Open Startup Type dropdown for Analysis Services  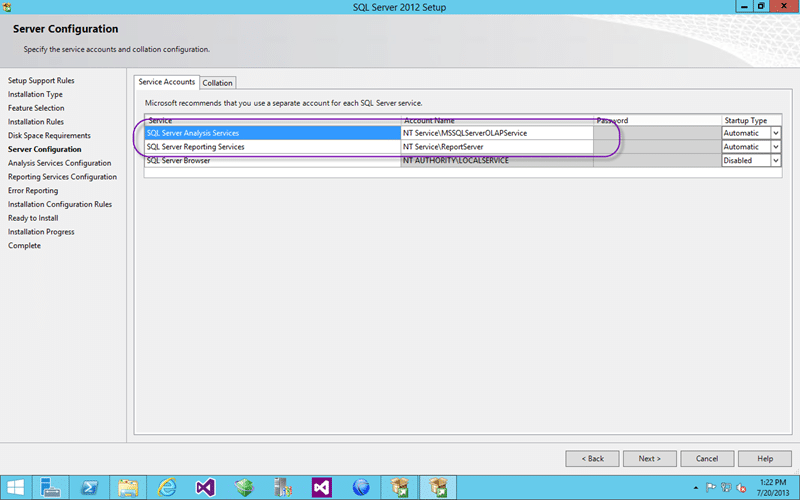[x=776, y=133]
